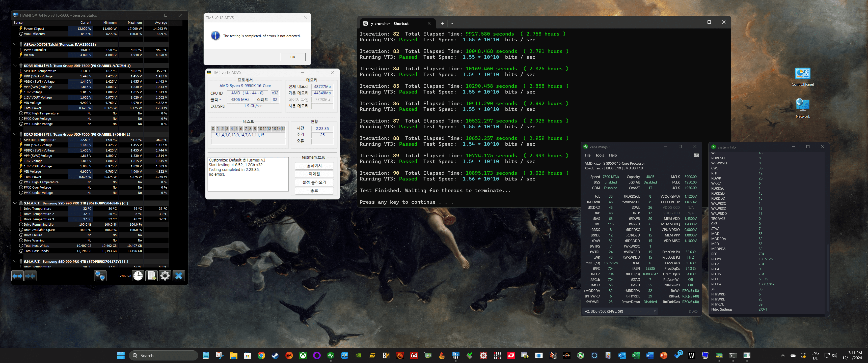The width and height of the screenshot is (868, 363).
Task: Open ZenTimings Tools menu
Action: click(x=600, y=155)
